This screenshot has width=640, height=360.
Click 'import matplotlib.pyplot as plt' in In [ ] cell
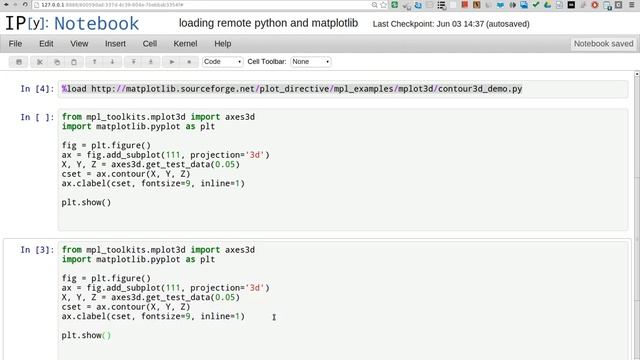pos(138,127)
